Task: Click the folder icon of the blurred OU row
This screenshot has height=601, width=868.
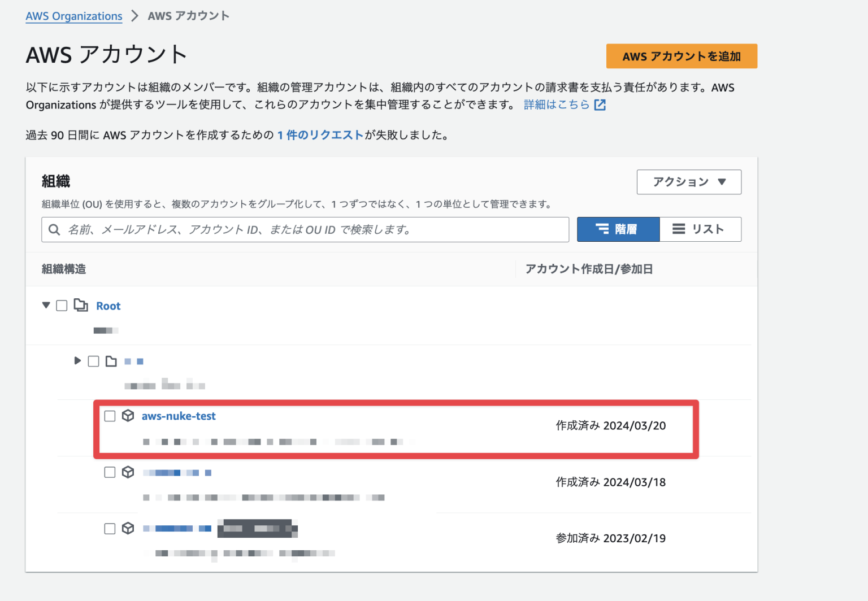Action: pos(111,361)
